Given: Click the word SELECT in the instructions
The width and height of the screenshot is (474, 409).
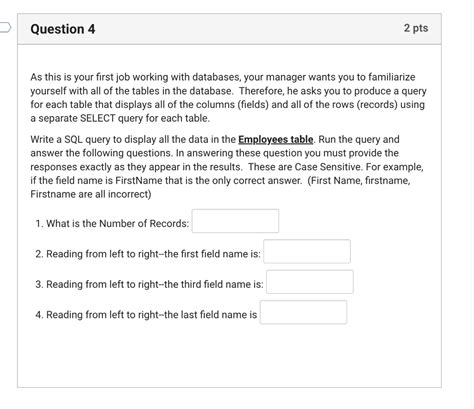Looking at the screenshot, I should [98, 118].
